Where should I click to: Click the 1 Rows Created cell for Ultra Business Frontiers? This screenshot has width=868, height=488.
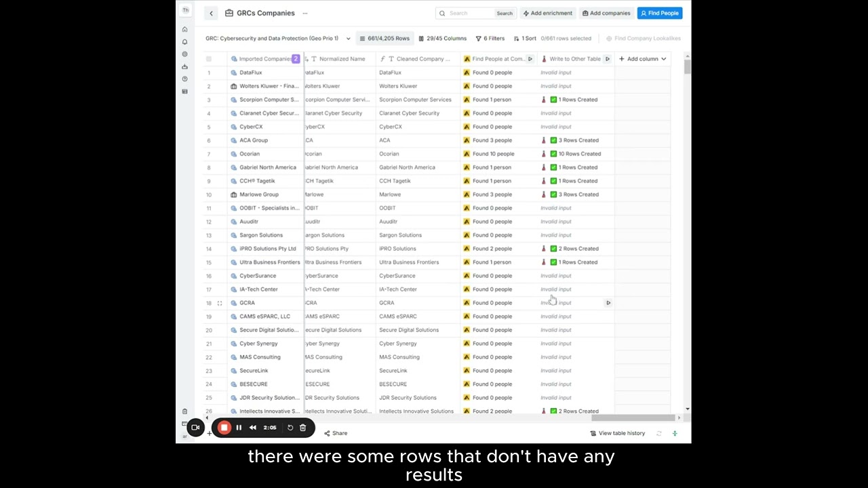576,262
